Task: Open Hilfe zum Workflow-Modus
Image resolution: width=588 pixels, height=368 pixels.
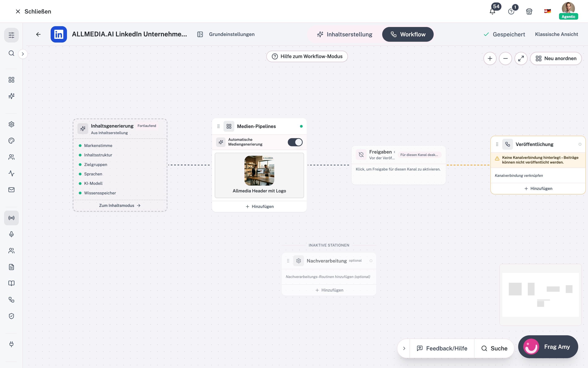Action: point(307,56)
